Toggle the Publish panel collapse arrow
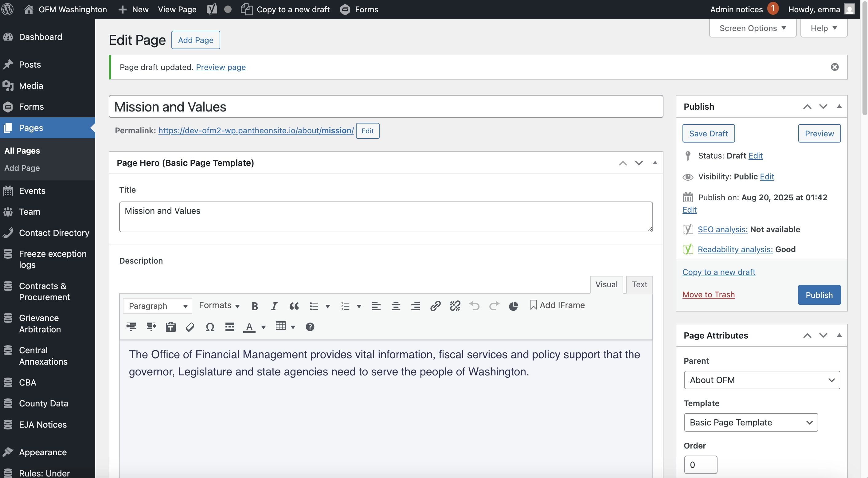 [839, 107]
